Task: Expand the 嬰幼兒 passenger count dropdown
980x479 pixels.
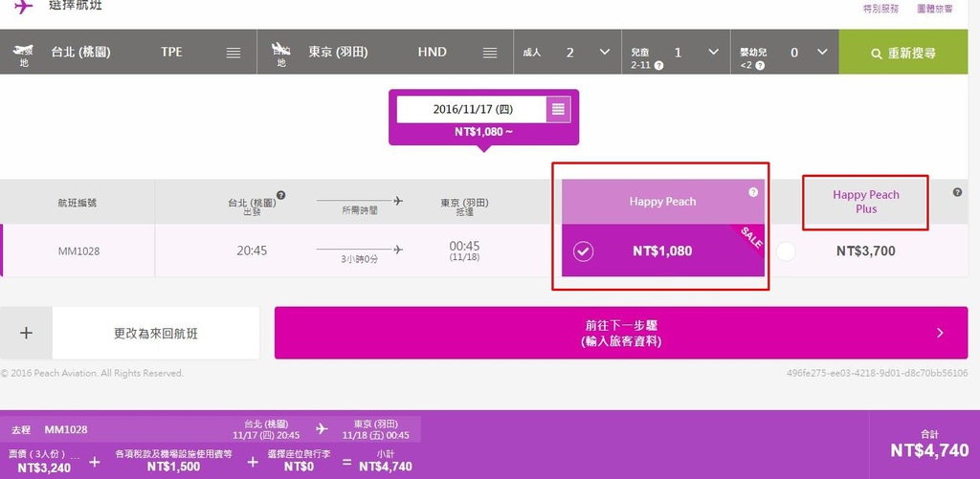Action: point(822,52)
